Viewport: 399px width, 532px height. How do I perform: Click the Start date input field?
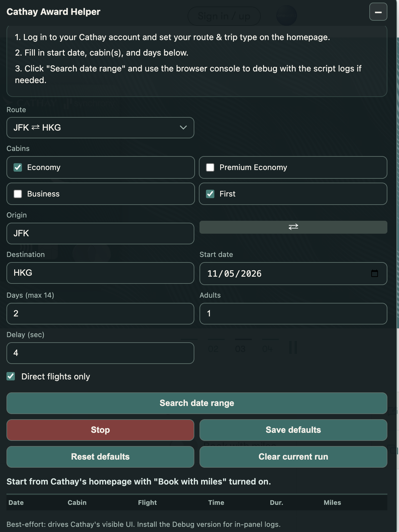pos(293,273)
